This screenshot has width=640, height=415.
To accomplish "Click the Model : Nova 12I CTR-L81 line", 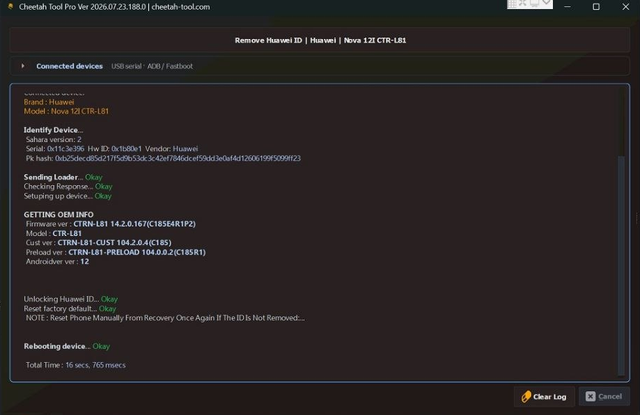I will tap(66, 111).
